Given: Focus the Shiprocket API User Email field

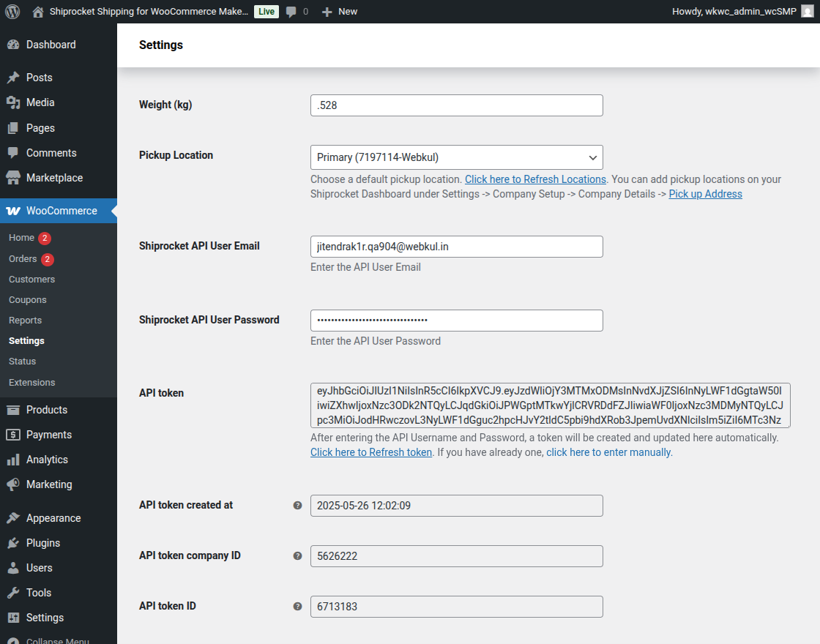Looking at the screenshot, I should pyautogui.click(x=457, y=247).
